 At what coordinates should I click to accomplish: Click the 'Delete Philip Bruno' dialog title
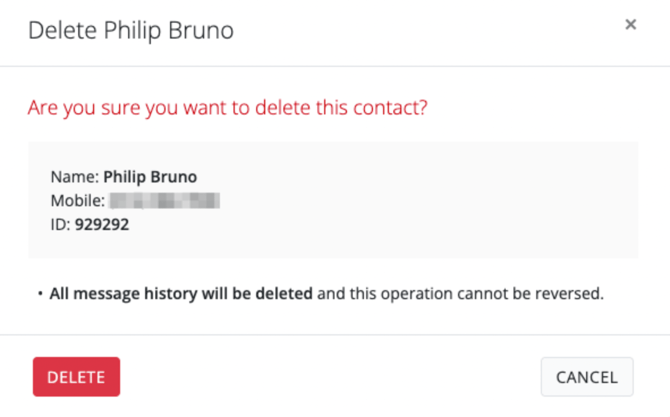coord(130,31)
